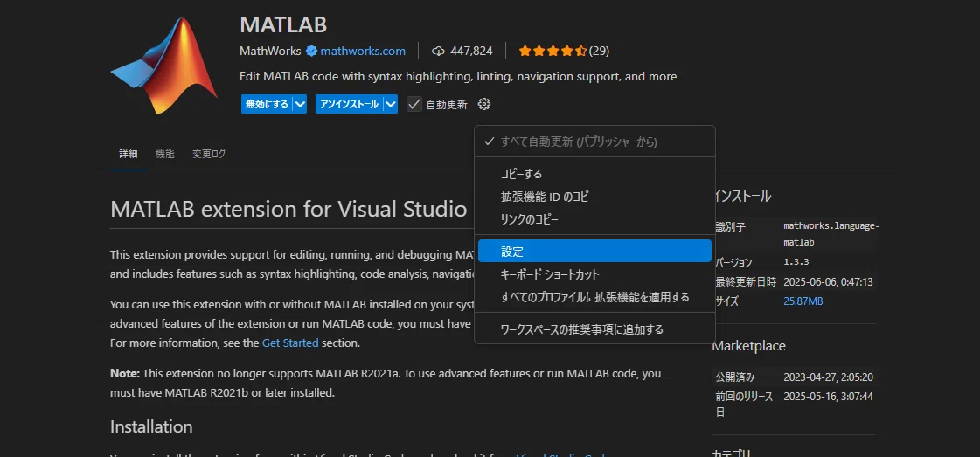
Task: Click the 識別子 label
Action: click(x=730, y=226)
